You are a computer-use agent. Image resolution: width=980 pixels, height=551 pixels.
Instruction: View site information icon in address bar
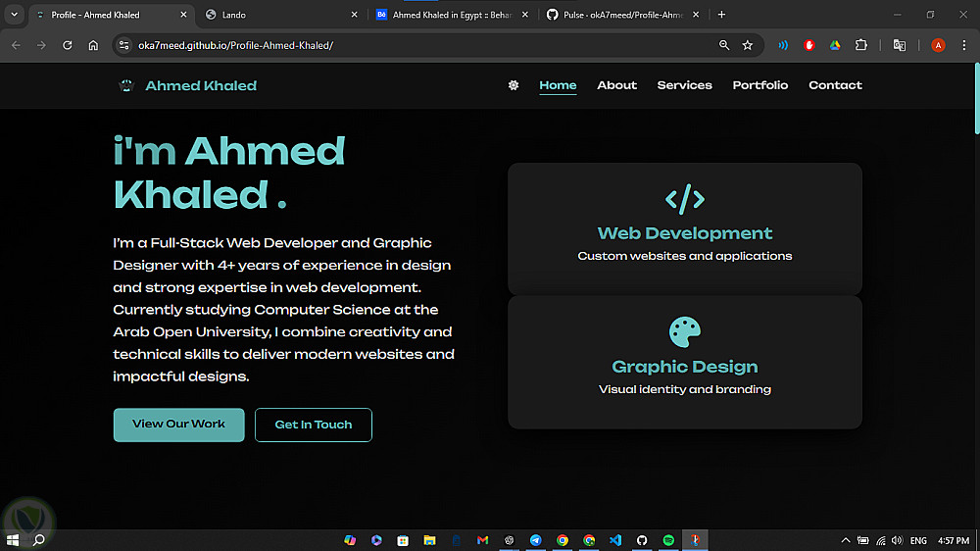tap(123, 45)
